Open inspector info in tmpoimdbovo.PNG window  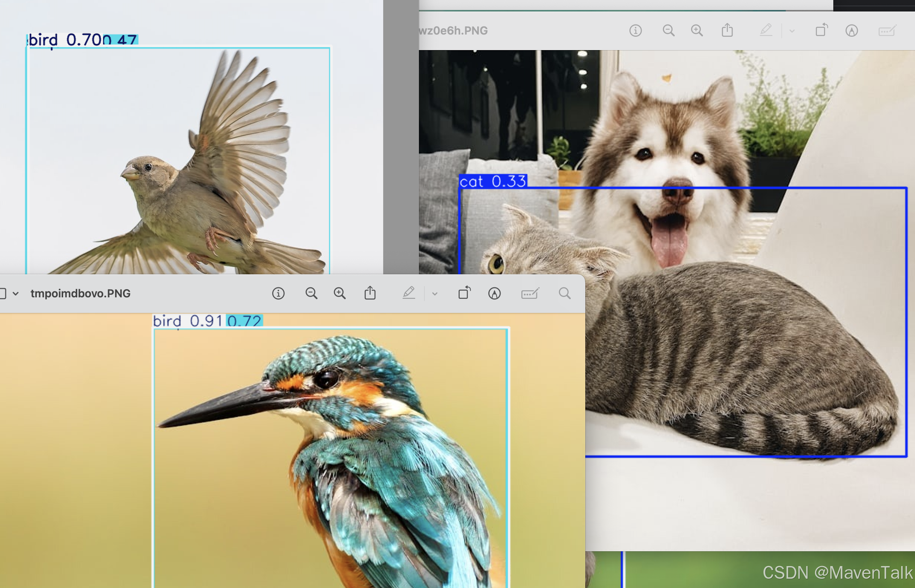pyautogui.click(x=278, y=294)
